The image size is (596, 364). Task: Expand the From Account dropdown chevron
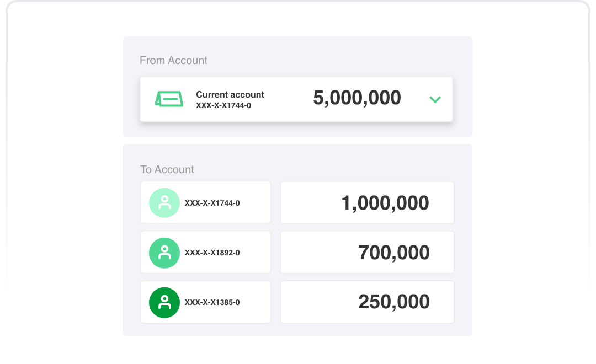(435, 100)
